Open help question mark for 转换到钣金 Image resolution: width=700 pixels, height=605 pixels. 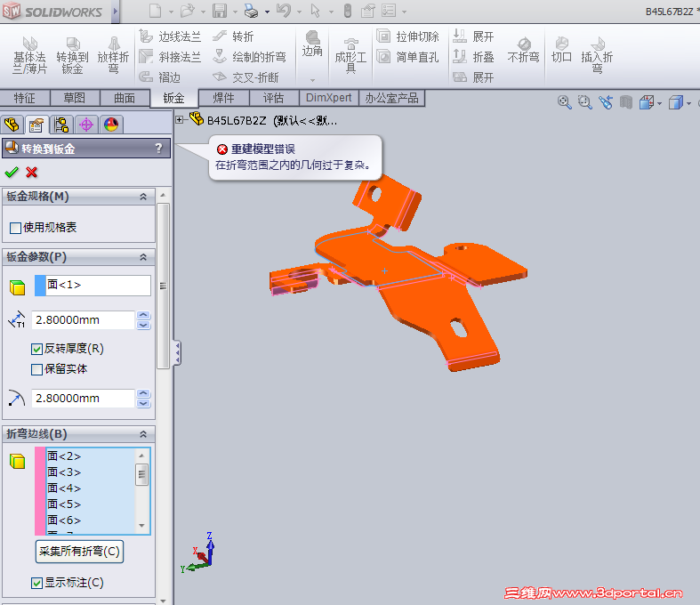point(158,149)
